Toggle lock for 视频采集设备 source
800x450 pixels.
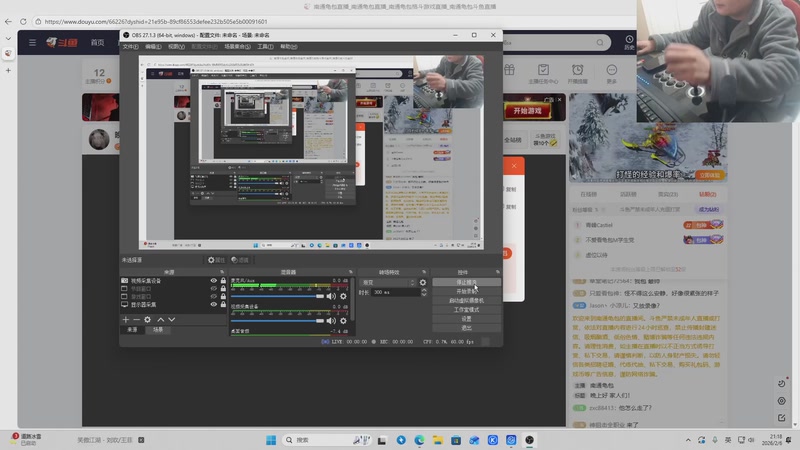[x=223, y=281]
